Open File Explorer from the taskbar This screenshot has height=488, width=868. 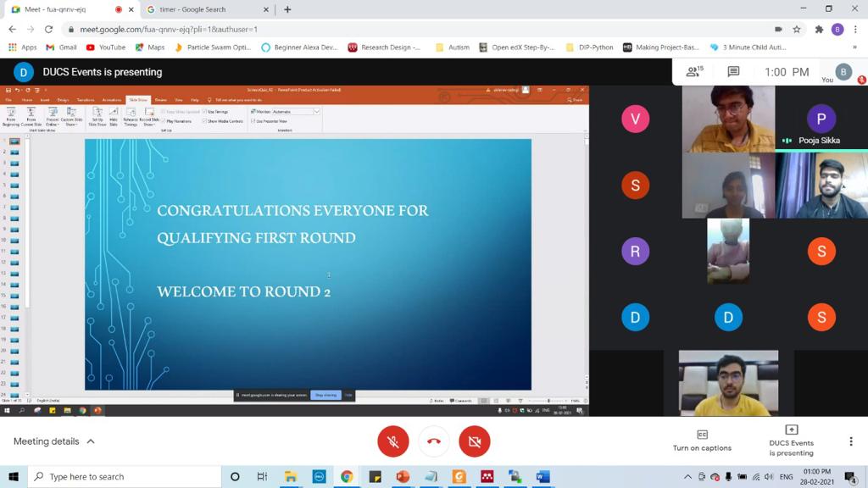click(291, 477)
